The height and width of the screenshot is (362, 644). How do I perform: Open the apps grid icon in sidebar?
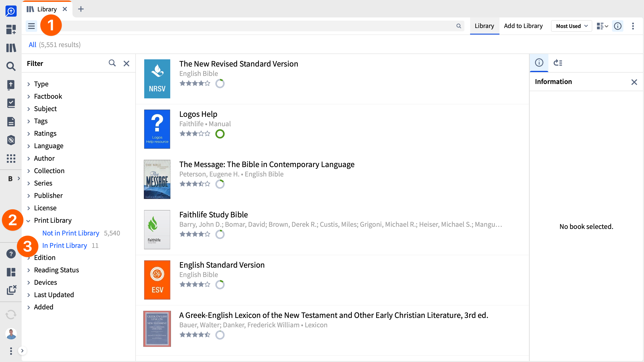[11, 158]
